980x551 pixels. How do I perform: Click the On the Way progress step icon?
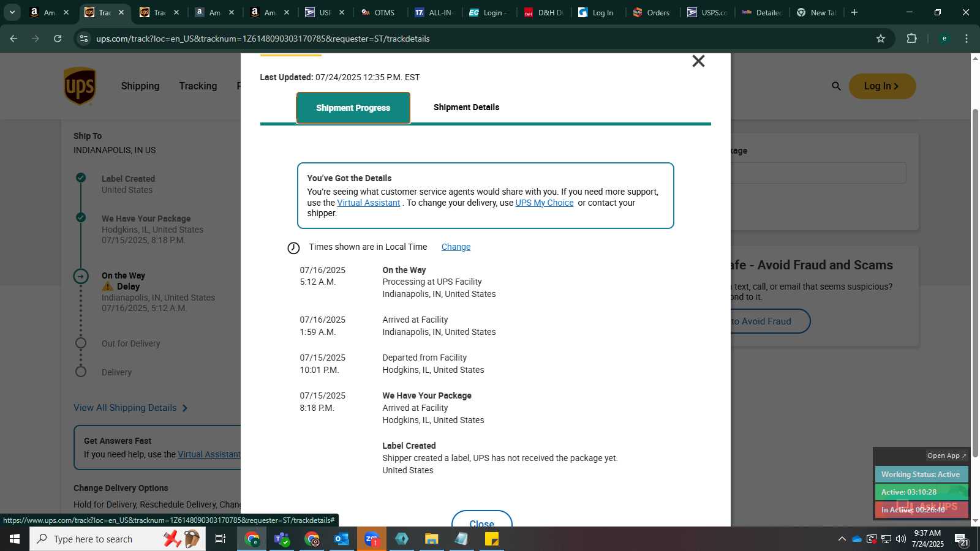[81, 276]
